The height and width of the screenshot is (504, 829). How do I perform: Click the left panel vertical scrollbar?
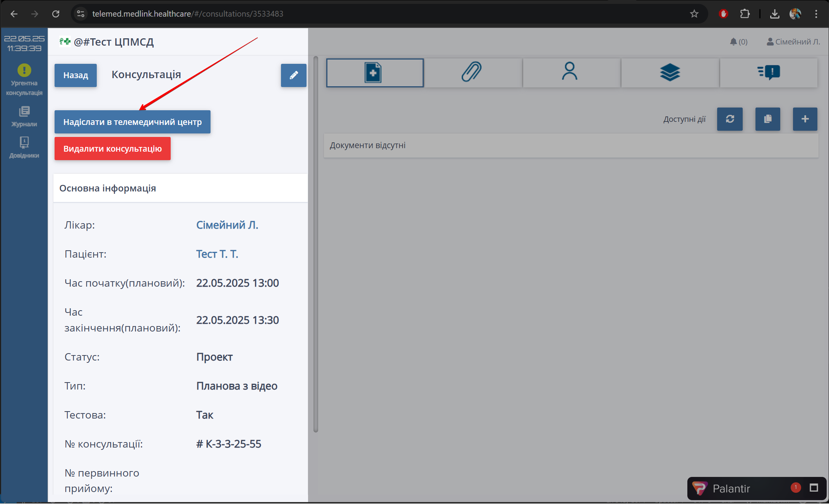(315, 244)
